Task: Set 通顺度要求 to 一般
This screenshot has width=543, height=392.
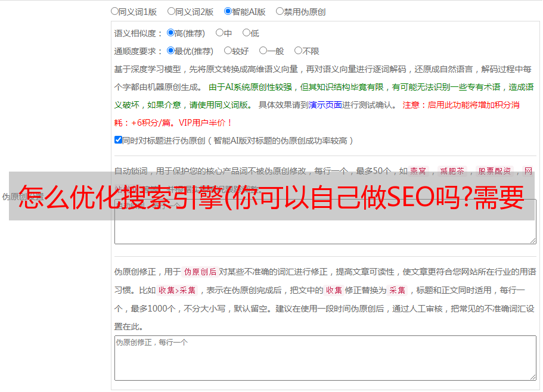Action: point(263,51)
